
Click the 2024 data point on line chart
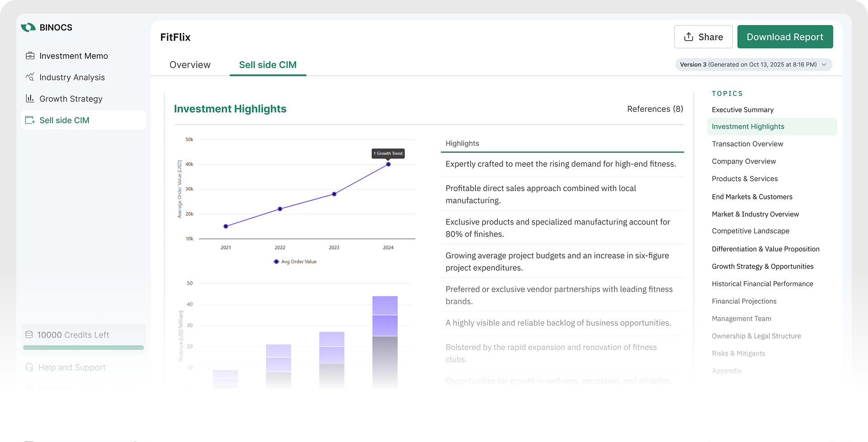click(x=388, y=165)
